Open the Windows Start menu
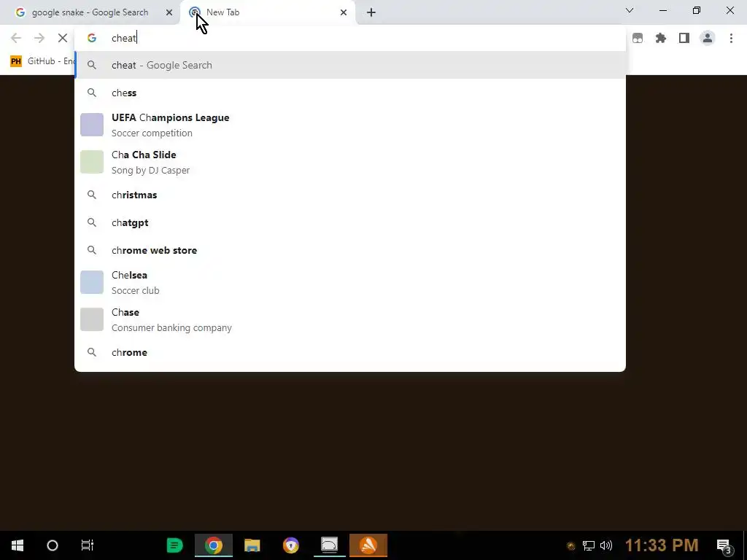 (18, 545)
